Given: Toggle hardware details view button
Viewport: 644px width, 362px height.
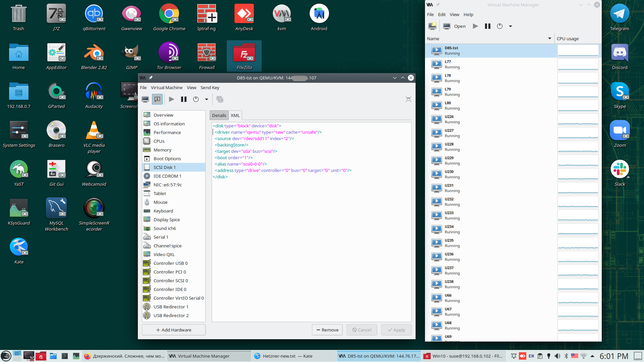Looking at the screenshot, I should [157, 99].
